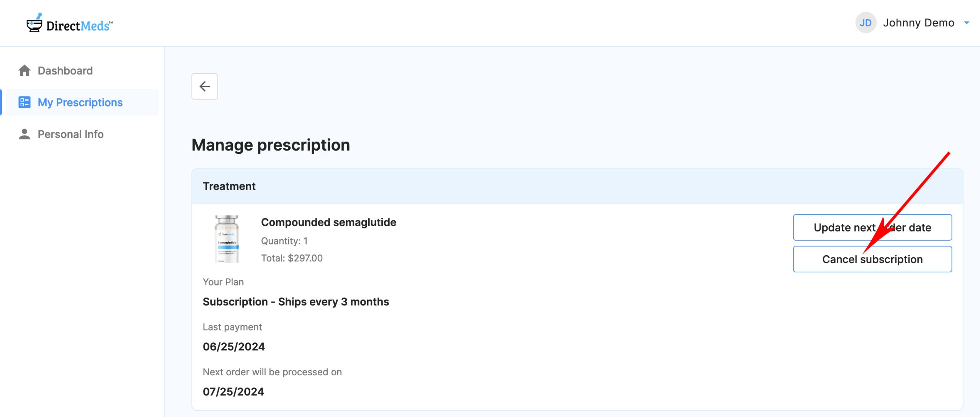Click the next order date 07/25/2024
Screen dimensions: 980x417
pyautogui.click(x=234, y=392)
